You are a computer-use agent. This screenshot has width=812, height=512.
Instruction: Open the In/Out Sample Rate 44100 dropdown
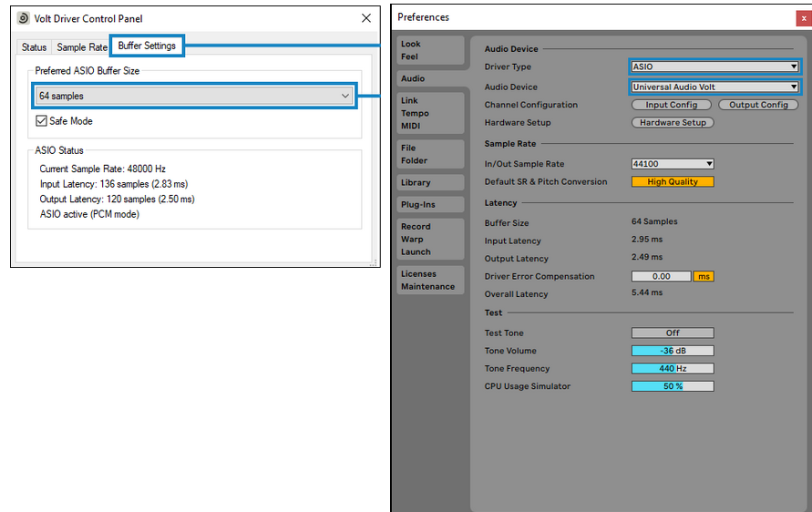673,164
